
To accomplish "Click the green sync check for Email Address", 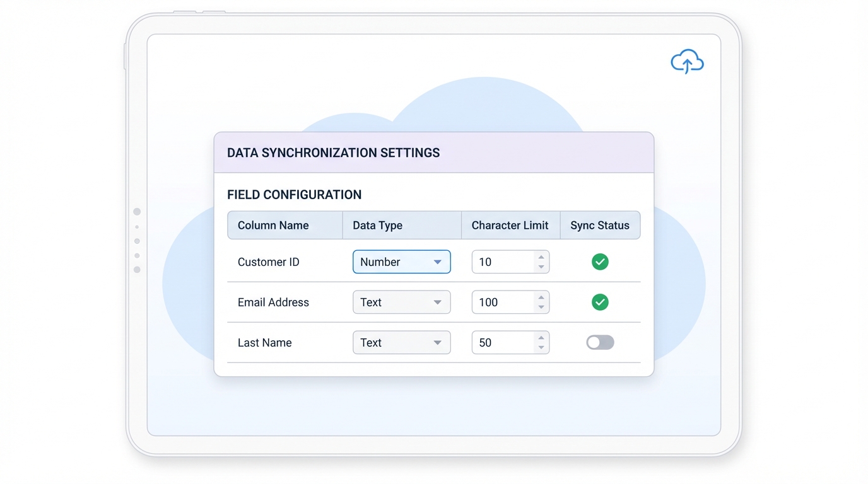I will (x=600, y=302).
